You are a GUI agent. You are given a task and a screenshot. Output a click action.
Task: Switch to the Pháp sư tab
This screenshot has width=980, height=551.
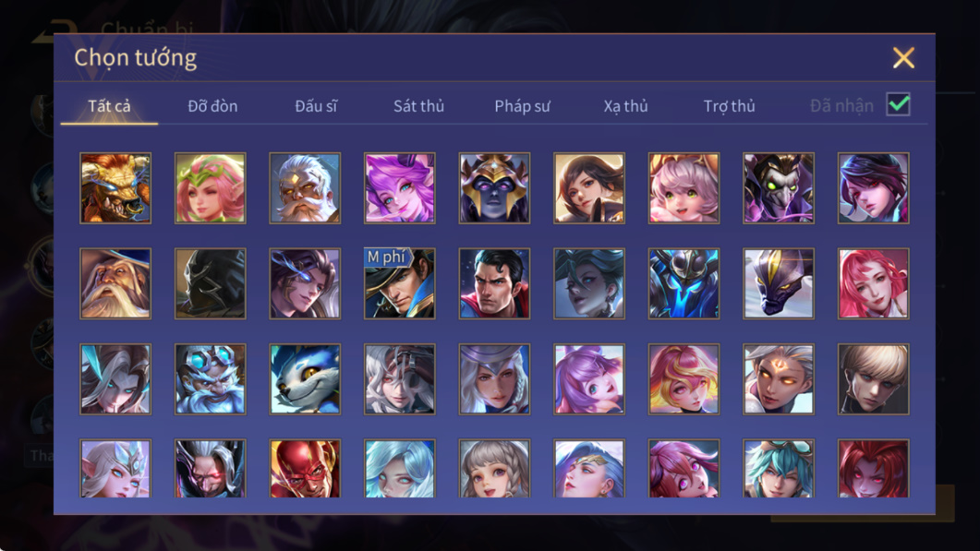tap(522, 106)
